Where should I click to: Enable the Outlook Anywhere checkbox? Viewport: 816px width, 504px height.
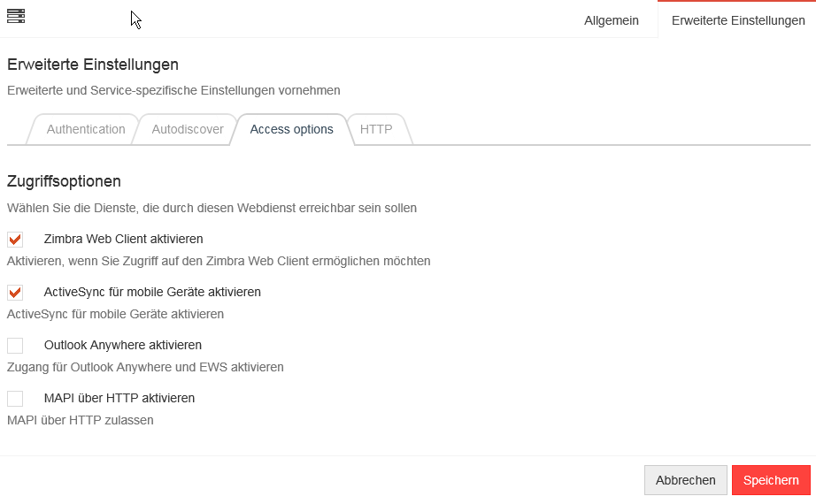click(x=15, y=346)
